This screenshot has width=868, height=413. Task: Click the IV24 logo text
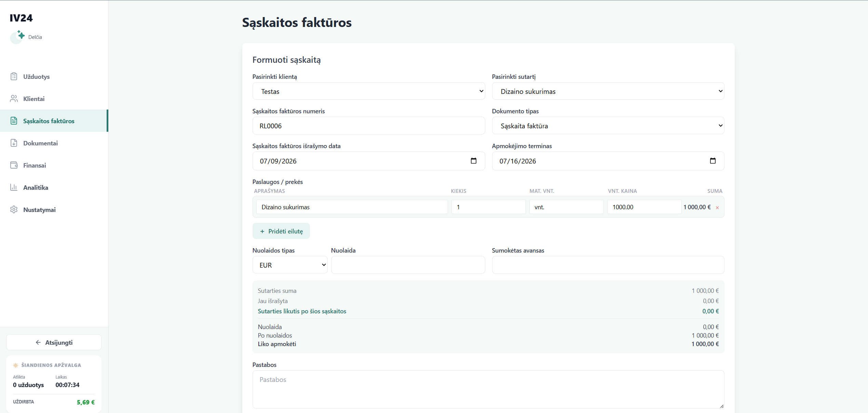[21, 18]
